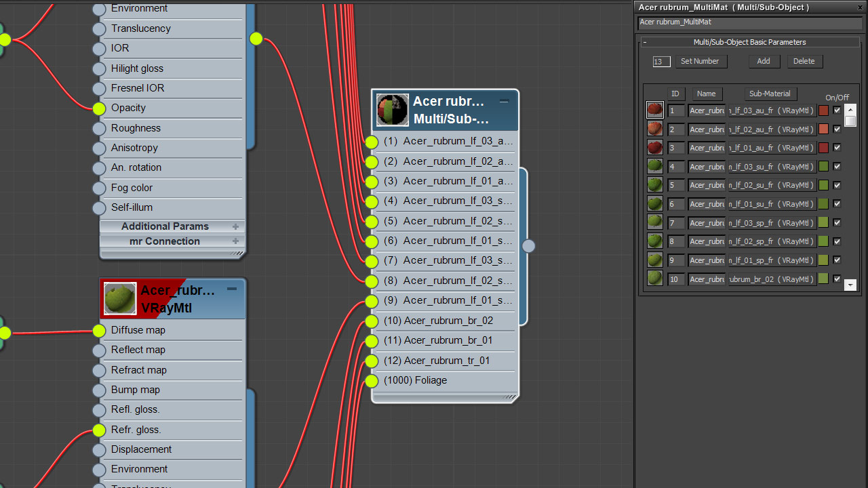Click the Self-illum input socket
This screenshot has height=488, width=868.
[99, 207]
